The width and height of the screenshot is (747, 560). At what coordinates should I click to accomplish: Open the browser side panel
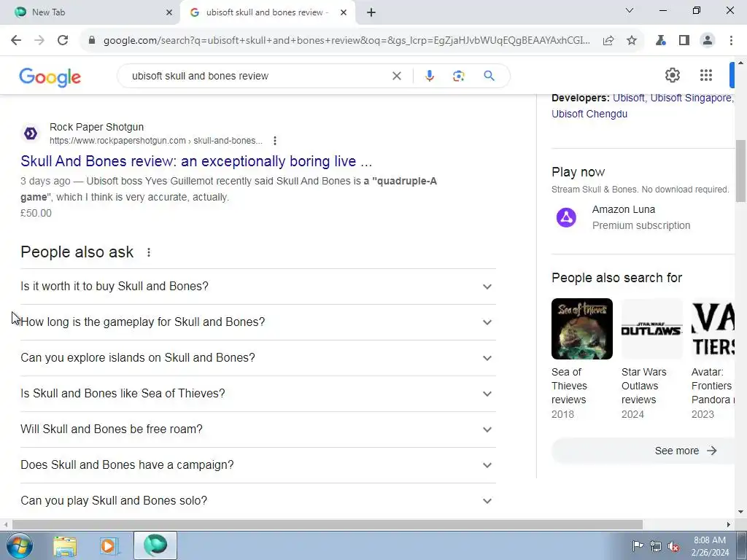(x=684, y=41)
